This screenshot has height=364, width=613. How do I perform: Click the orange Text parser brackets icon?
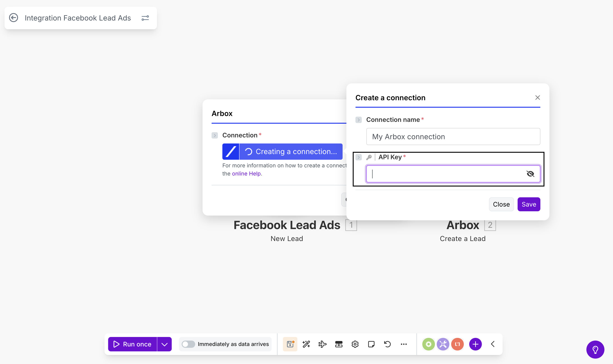pyautogui.click(x=457, y=344)
